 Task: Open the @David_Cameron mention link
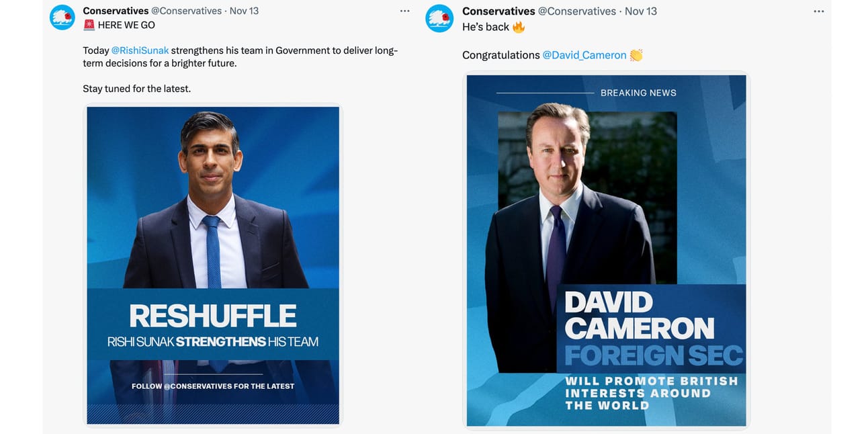(584, 55)
